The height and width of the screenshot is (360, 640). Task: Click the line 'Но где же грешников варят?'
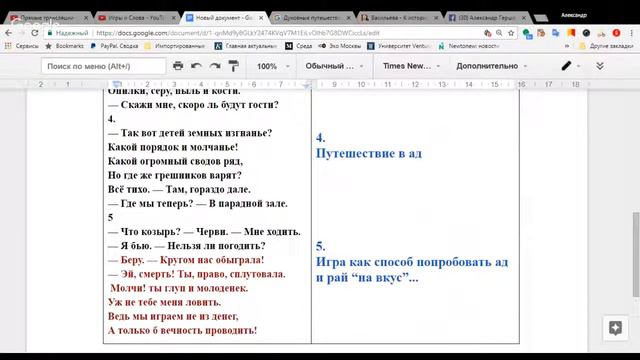point(175,176)
